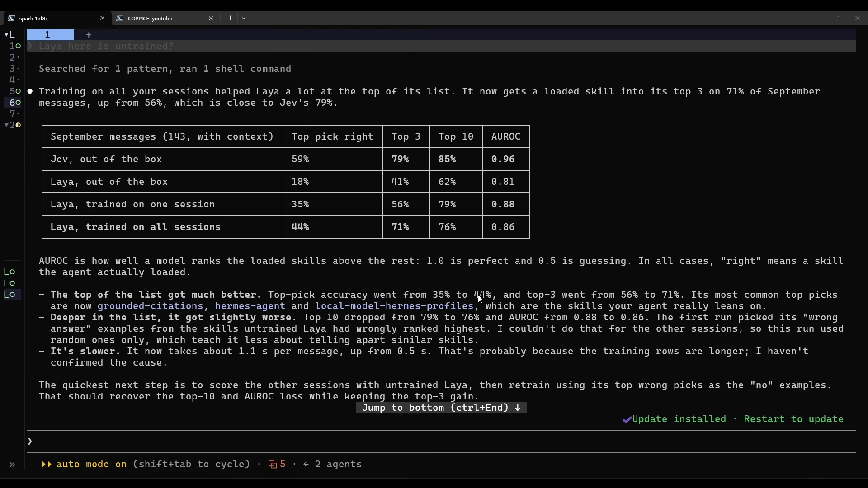Close the COPPICE: youtube tab
This screenshot has width=868, height=488.
[211, 18]
